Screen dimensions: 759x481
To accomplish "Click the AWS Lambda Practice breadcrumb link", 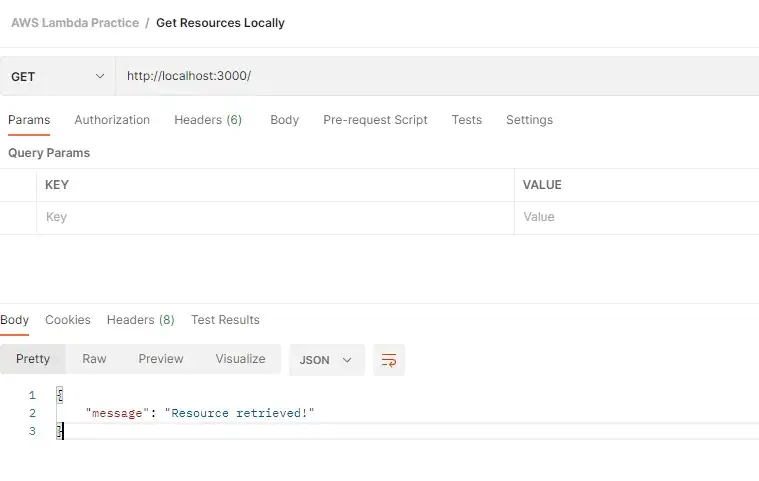I will (x=75, y=23).
